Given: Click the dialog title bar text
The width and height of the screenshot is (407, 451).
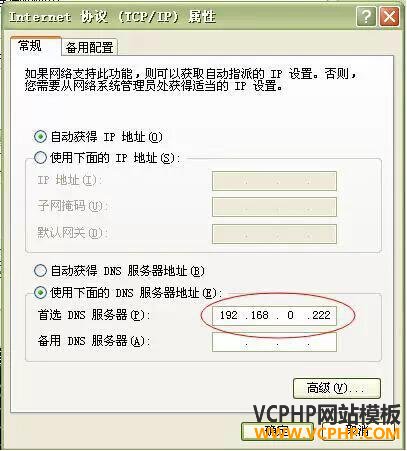Looking at the screenshot, I should 112,16.
